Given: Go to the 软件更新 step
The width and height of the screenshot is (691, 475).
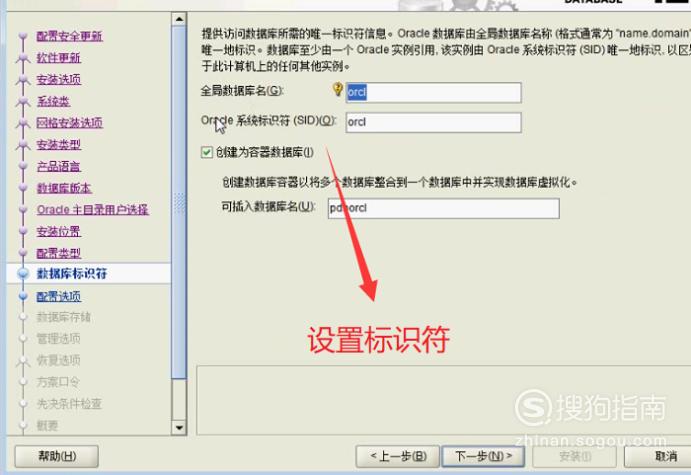Looking at the screenshot, I should click(x=59, y=58).
